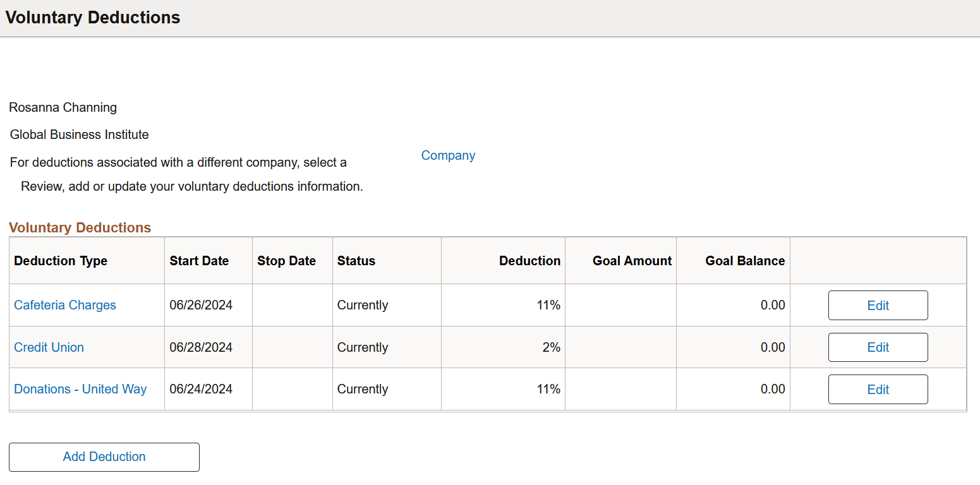Screen dimensions: 980x485
Task: Open the Cafeteria Charges deduction details
Action: (64, 305)
